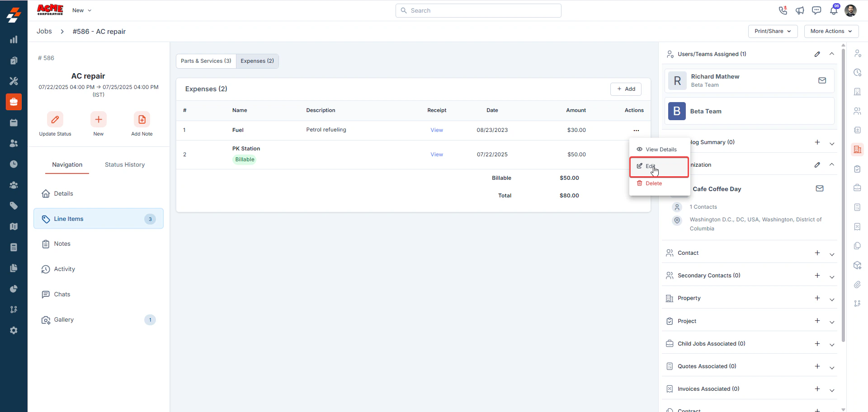
Task: Choose Edit from the context menu
Action: coord(660,166)
